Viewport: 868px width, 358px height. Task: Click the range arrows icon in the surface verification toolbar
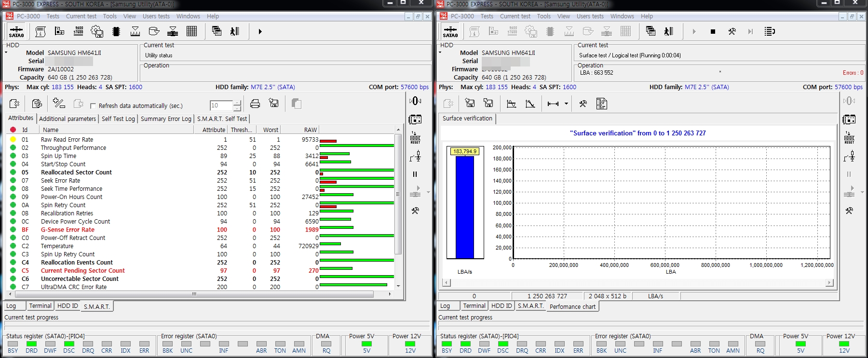click(553, 104)
